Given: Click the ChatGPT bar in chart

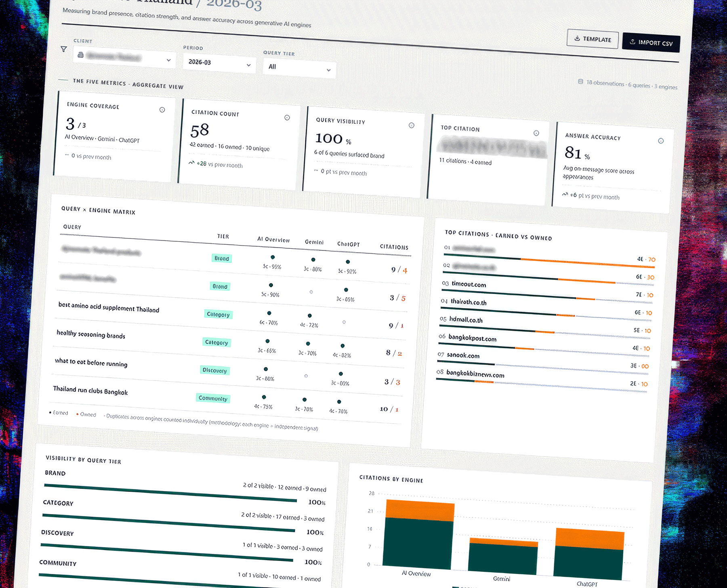Looking at the screenshot, I should coord(589,554).
